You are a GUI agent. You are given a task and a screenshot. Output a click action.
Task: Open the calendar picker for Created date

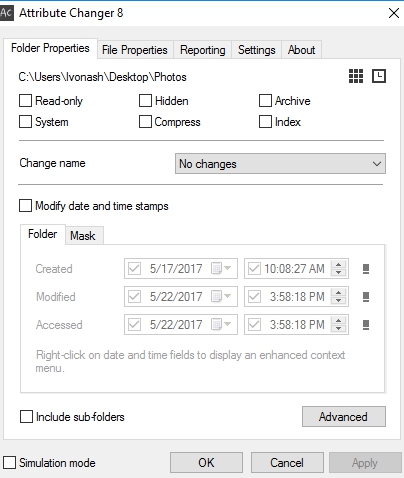point(221,268)
